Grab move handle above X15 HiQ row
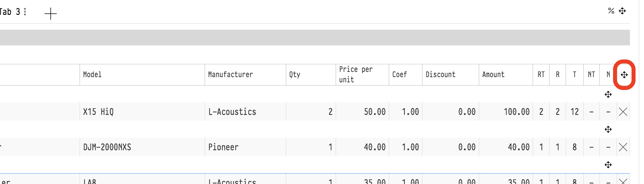This screenshot has height=184, width=644. (608, 94)
